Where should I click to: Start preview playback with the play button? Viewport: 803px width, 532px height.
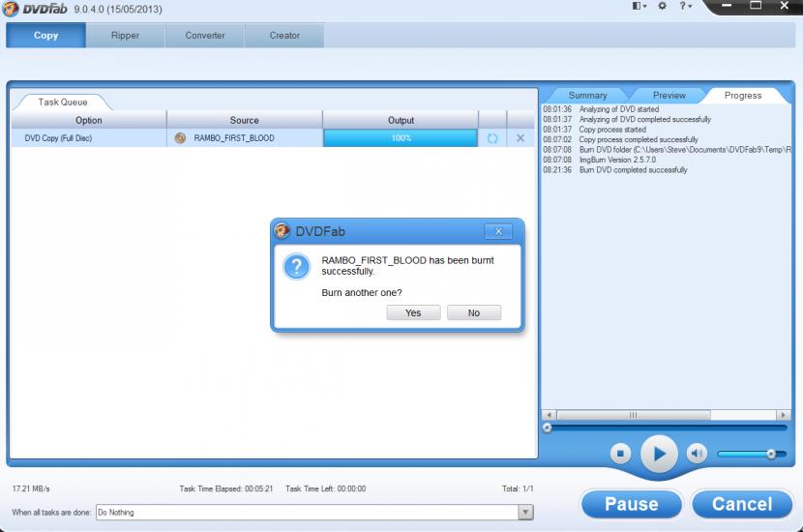click(x=659, y=454)
